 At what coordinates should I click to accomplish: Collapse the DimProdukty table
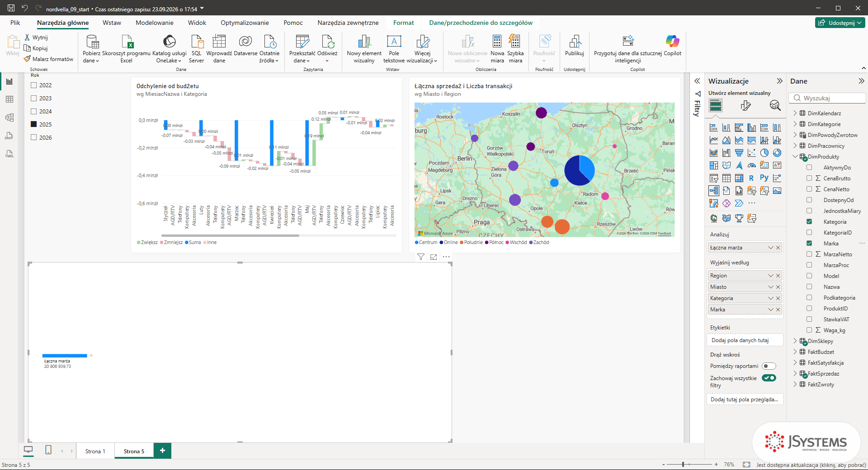pyautogui.click(x=795, y=156)
